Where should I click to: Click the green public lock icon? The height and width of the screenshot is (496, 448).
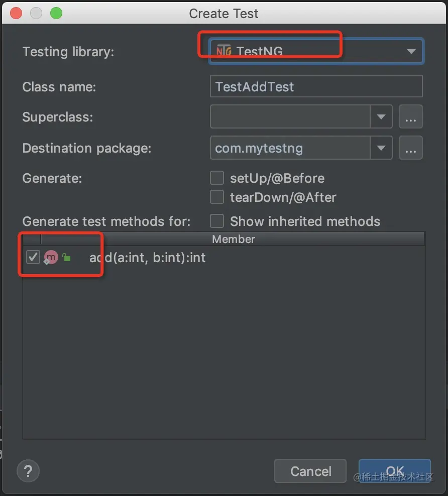[x=66, y=258]
